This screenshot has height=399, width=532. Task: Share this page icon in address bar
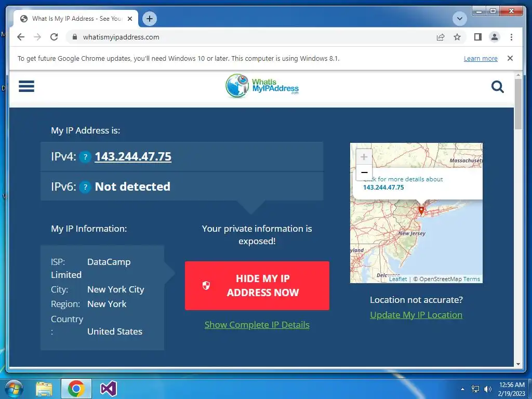click(x=441, y=37)
